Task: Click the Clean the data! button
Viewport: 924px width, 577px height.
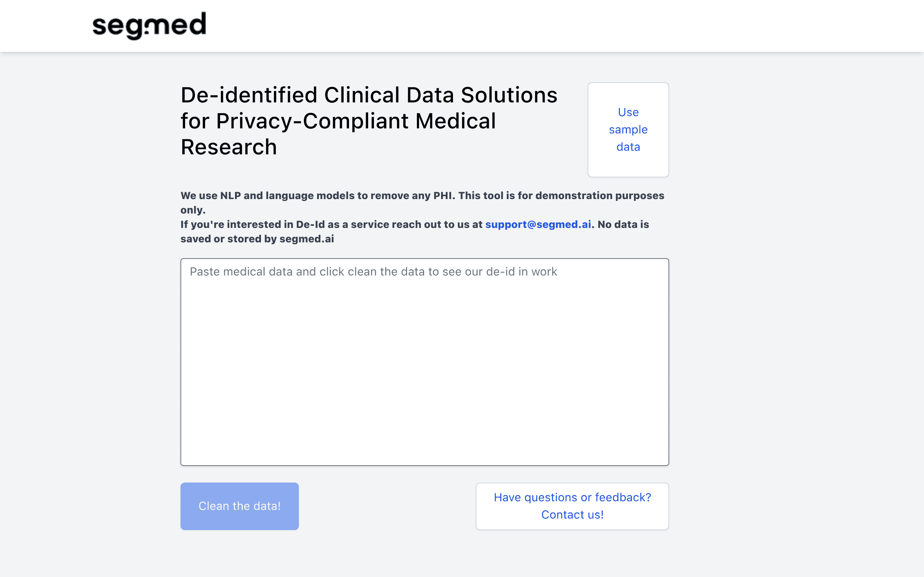Action: click(239, 506)
